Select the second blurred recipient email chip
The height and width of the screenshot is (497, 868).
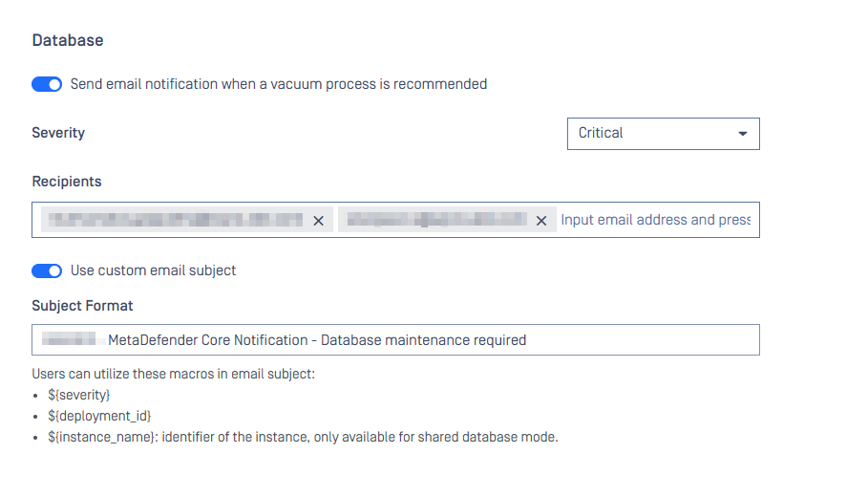436,220
